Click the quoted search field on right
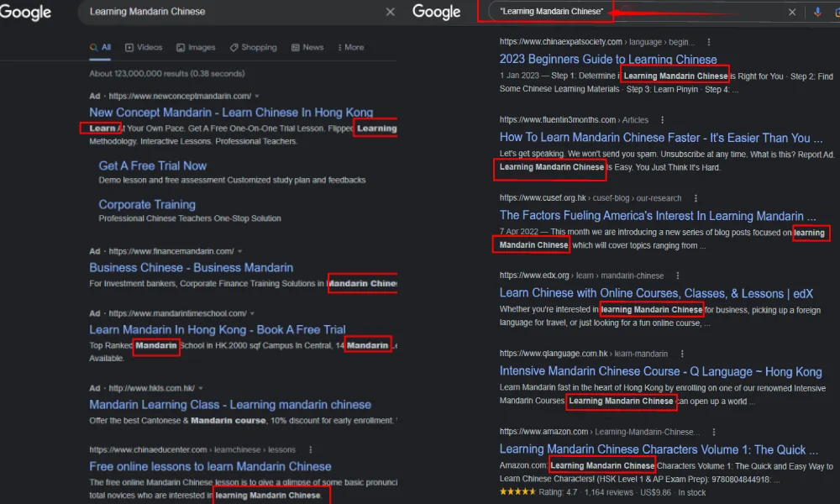The width and height of the screenshot is (840, 504). click(x=551, y=11)
